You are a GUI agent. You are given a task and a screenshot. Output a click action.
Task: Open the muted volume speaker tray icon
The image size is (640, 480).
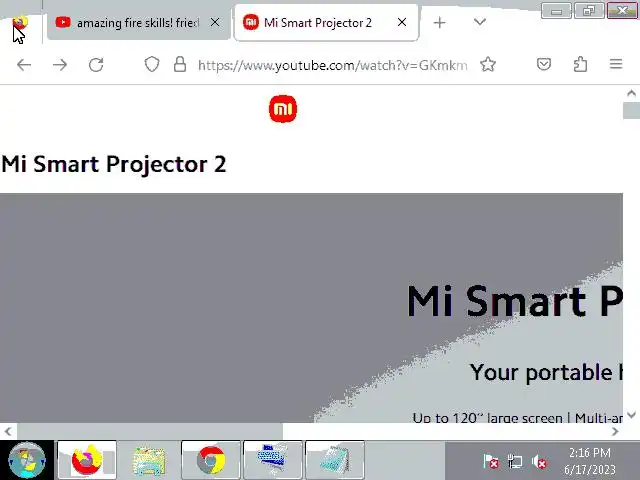tap(539, 462)
